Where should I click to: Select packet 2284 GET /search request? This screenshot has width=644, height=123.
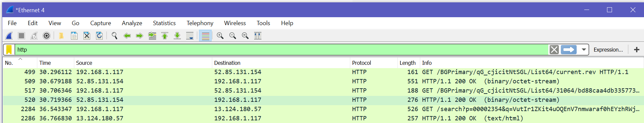323,109
